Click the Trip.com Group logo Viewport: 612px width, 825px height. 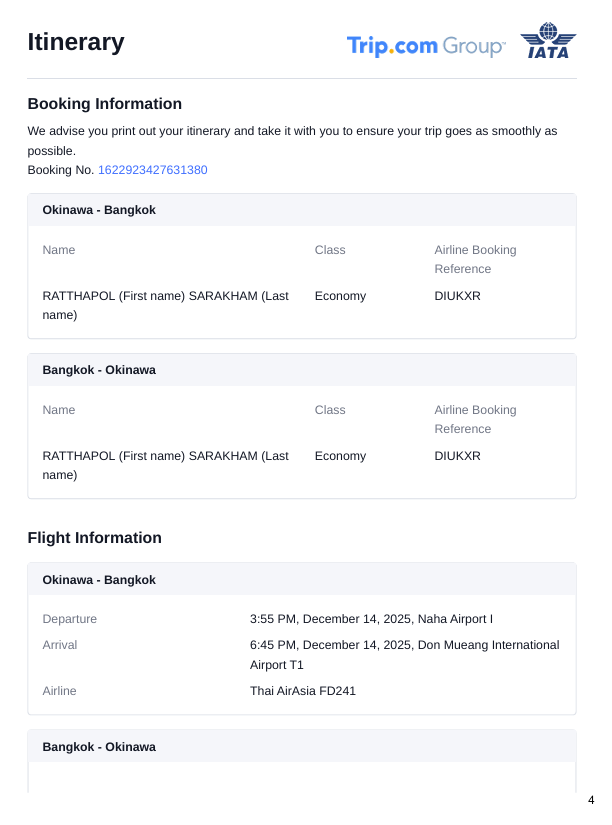coord(426,46)
